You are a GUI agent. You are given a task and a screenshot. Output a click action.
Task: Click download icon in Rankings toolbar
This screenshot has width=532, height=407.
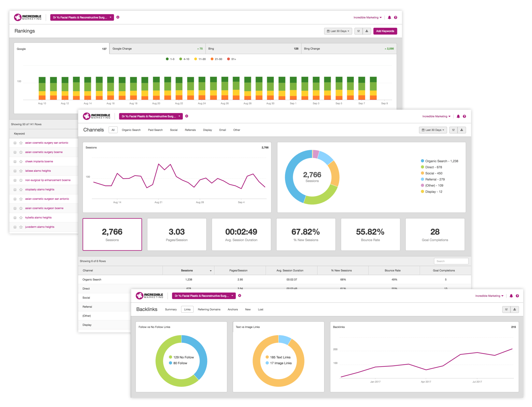[x=367, y=31]
